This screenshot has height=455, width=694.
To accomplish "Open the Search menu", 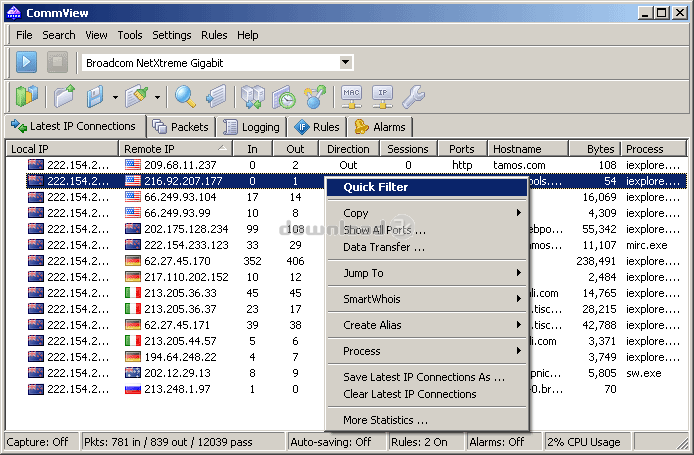I will tap(59, 35).
